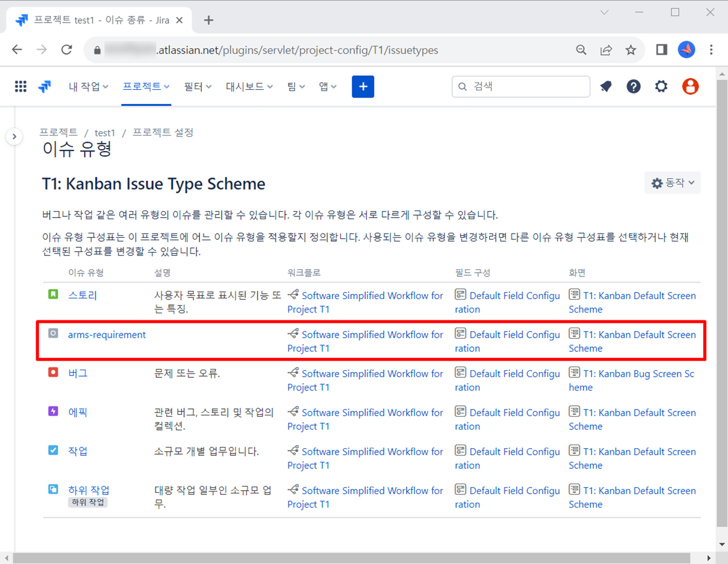The width and height of the screenshot is (728, 564).
Task: Open the Jira app switcher grid icon
Action: 21,87
